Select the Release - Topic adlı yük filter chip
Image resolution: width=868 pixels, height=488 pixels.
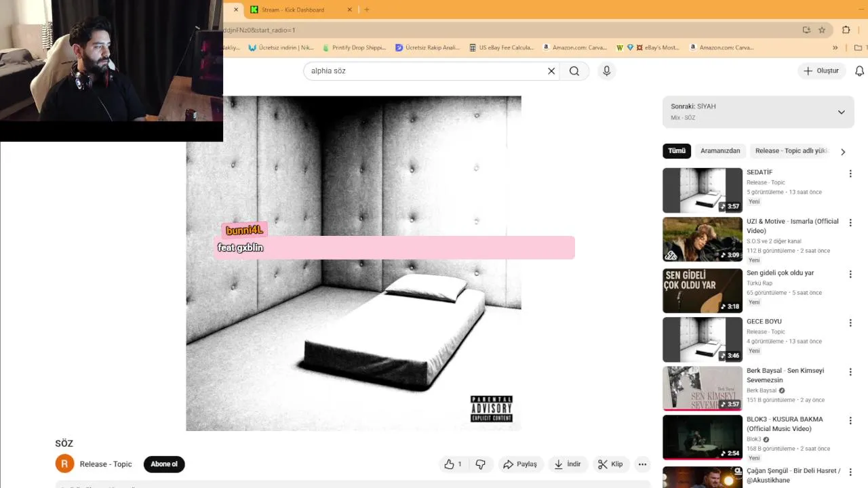point(791,151)
